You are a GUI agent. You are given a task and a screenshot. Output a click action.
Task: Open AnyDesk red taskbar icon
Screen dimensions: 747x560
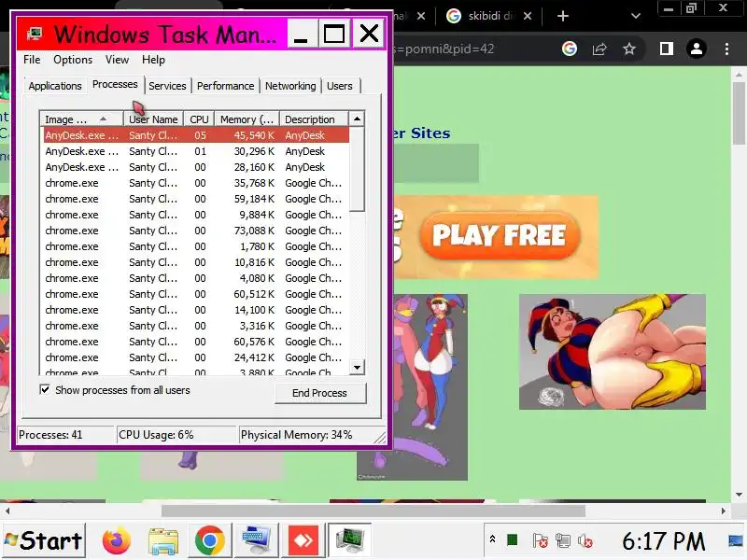click(303, 540)
